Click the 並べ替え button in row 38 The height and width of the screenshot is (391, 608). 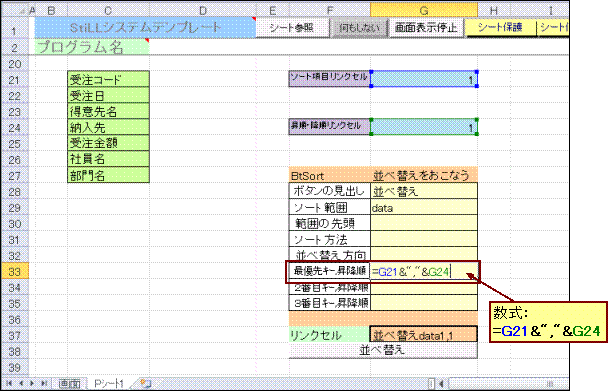coord(383,350)
